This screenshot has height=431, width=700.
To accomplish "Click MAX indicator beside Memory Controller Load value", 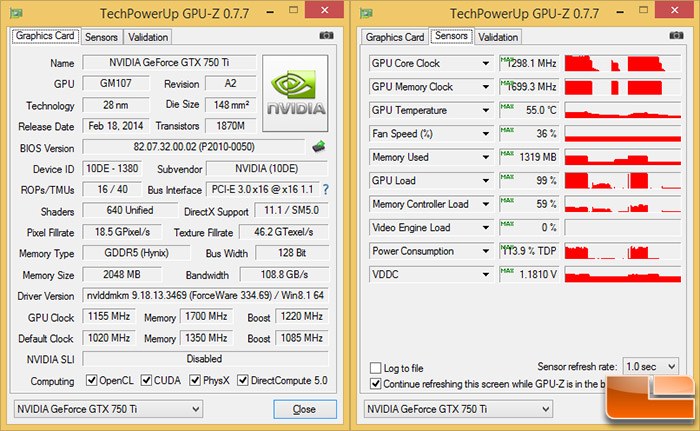I will click(507, 200).
